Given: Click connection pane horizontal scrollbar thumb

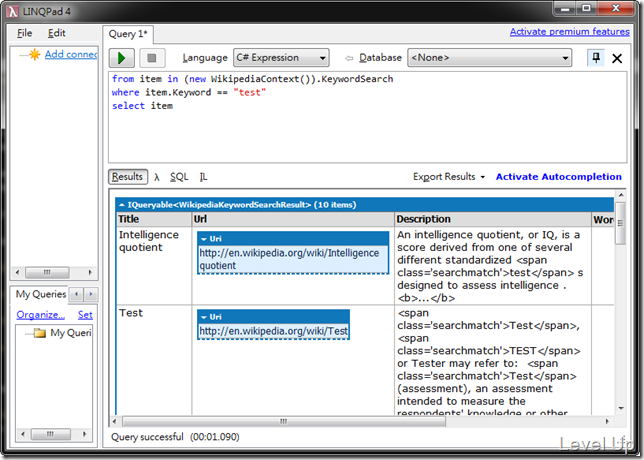Looking at the screenshot, I should click(x=47, y=272).
